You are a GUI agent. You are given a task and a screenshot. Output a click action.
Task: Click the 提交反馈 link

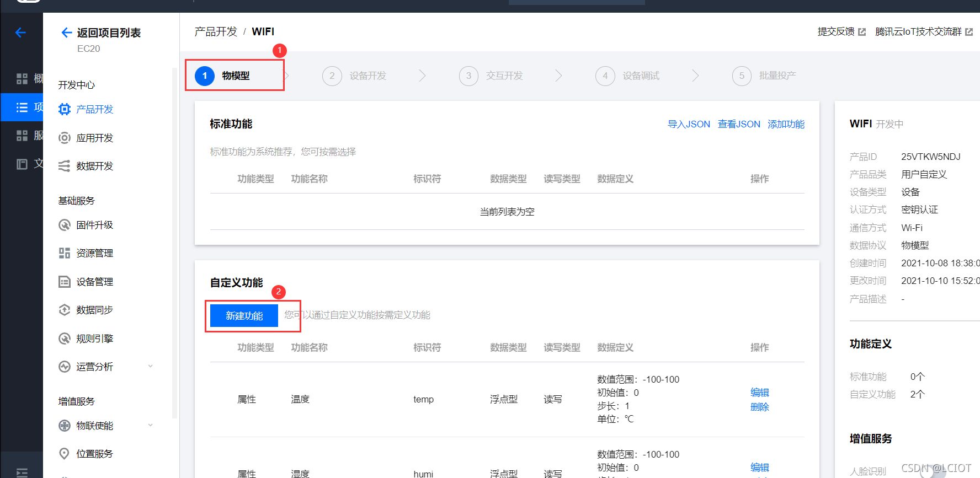tap(836, 32)
